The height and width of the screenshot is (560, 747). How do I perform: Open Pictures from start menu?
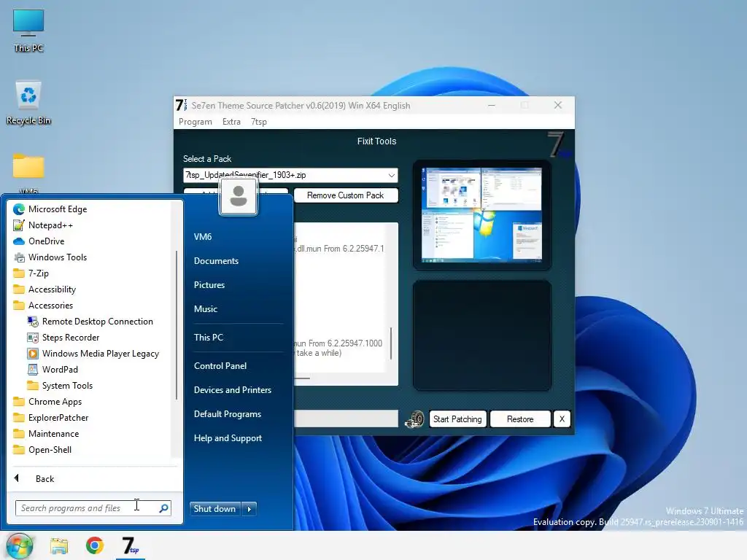[209, 285]
